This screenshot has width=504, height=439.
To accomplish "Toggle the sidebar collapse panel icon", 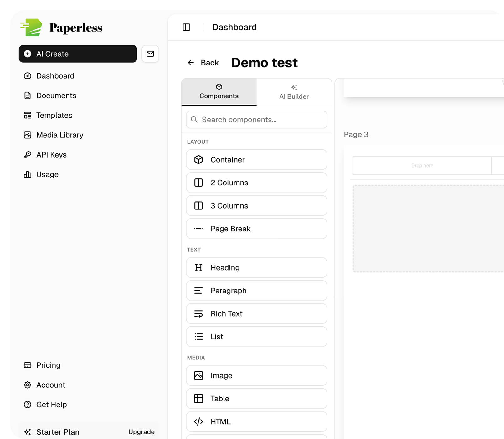I will (187, 27).
